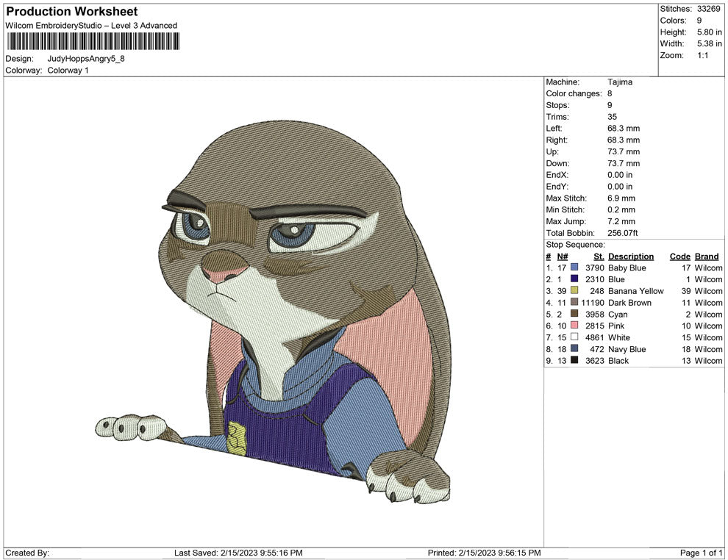Sort by the Description column header
728x560 pixels.
[631, 256]
